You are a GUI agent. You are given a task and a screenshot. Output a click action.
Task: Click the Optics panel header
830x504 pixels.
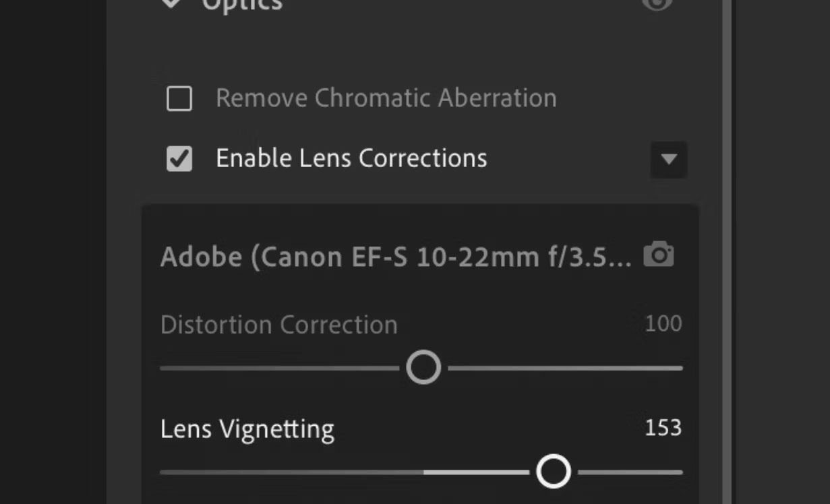pyautogui.click(x=243, y=5)
